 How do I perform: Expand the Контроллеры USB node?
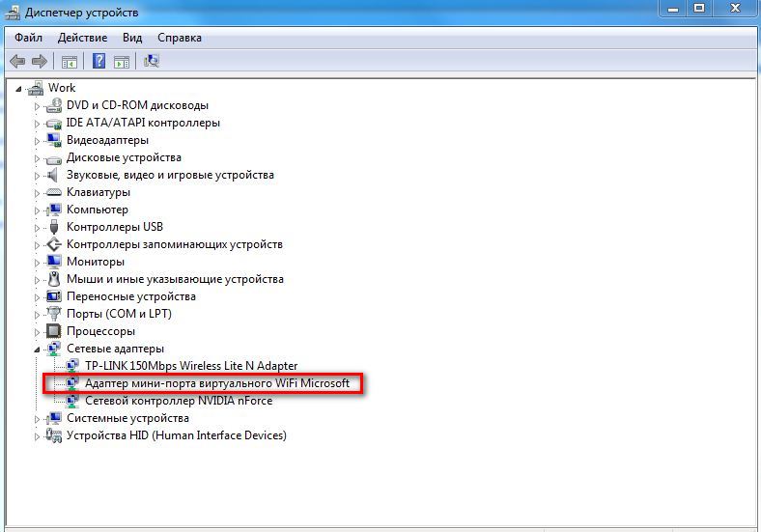[x=38, y=227]
